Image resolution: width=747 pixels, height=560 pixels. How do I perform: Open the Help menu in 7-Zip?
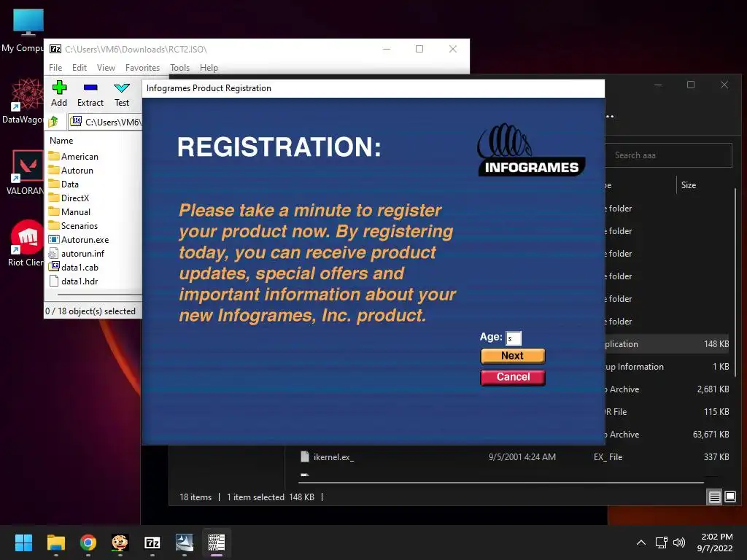click(x=209, y=68)
